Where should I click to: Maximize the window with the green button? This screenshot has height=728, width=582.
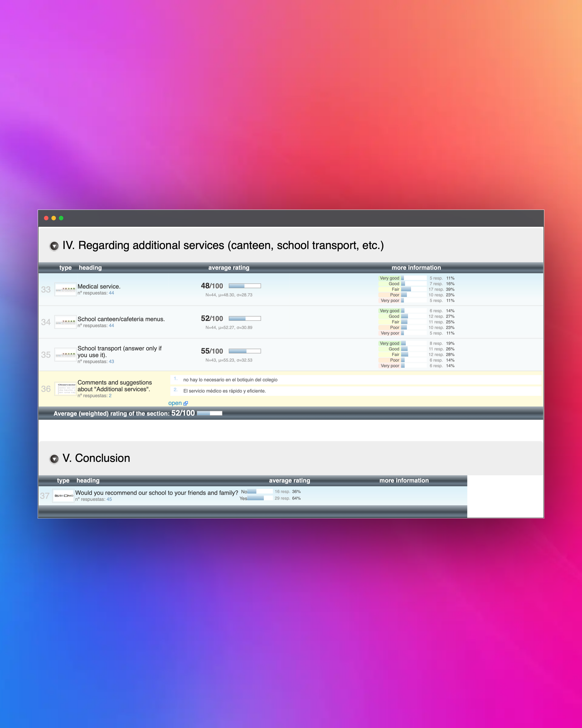[x=61, y=218]
